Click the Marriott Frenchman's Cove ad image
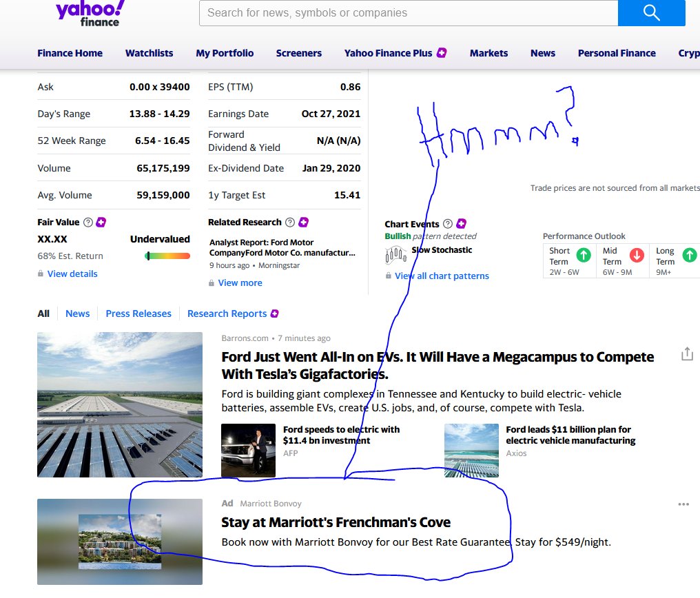Image resolution: width=700 pixels, height=598 pixels. coord(120,542)
